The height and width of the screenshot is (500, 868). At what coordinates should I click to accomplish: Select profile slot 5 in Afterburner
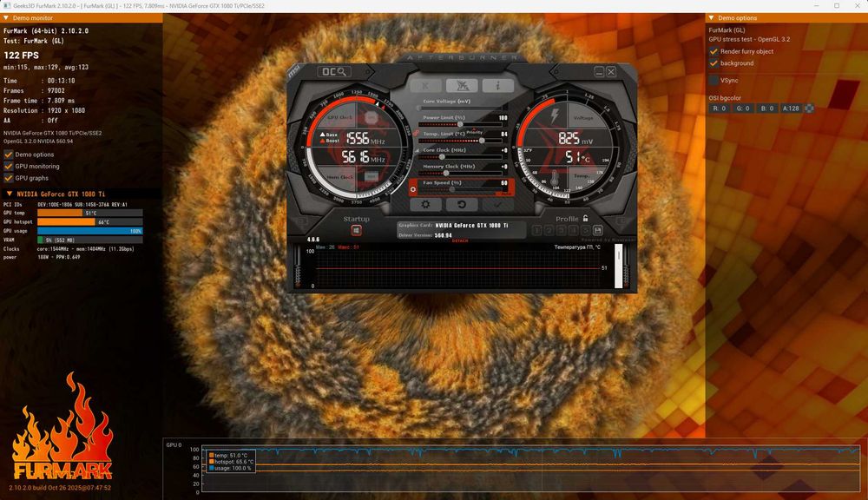(586, 230)
